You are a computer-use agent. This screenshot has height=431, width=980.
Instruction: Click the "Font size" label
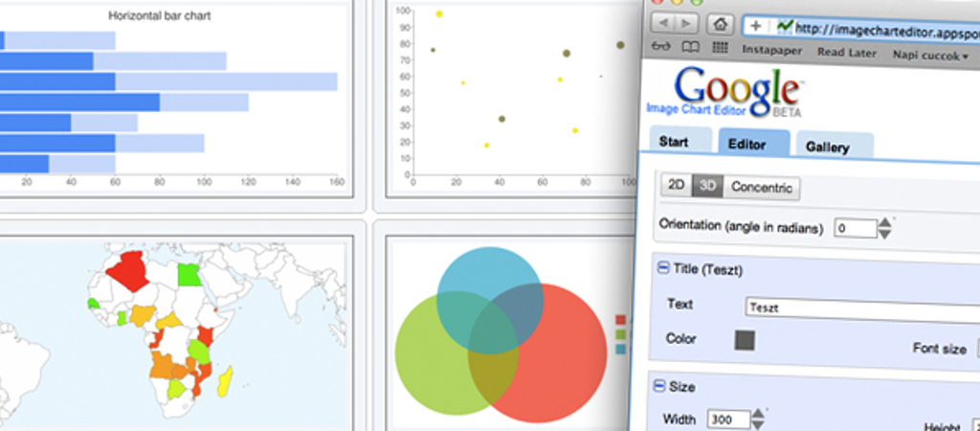point(940,349)
